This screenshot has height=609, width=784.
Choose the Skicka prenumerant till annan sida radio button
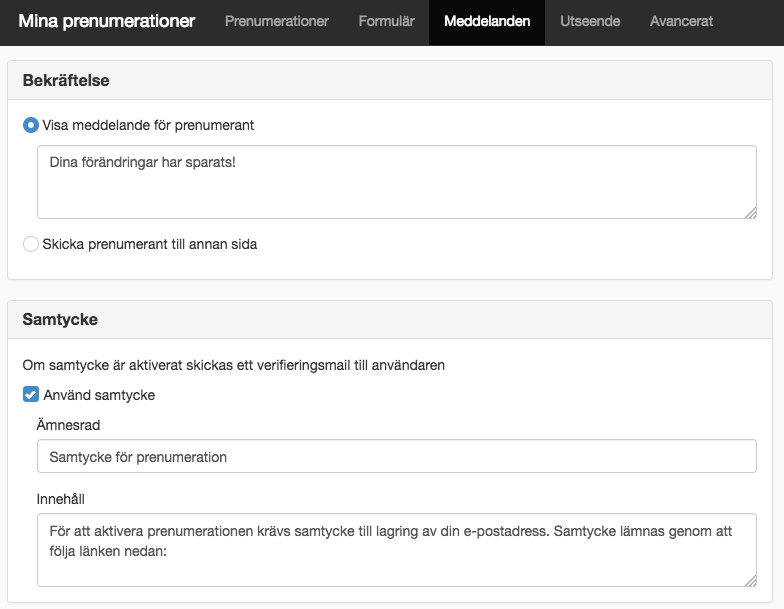30,244
